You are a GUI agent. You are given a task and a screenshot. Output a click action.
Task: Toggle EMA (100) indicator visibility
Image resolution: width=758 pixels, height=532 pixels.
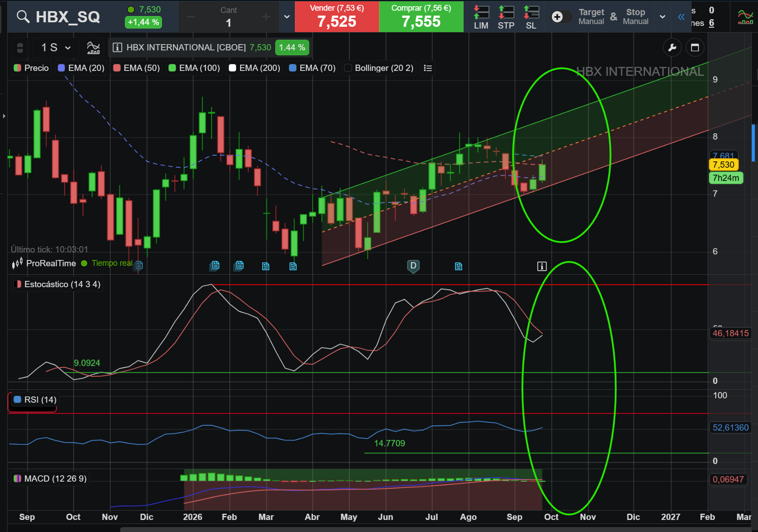(195, 68)
